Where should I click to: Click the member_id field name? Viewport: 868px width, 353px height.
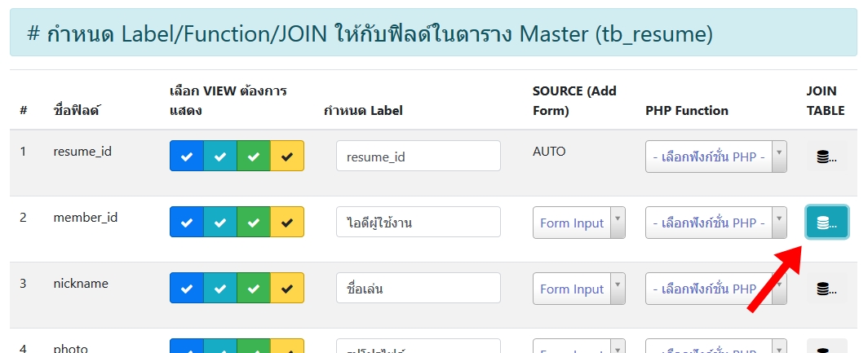coord(85,218)
